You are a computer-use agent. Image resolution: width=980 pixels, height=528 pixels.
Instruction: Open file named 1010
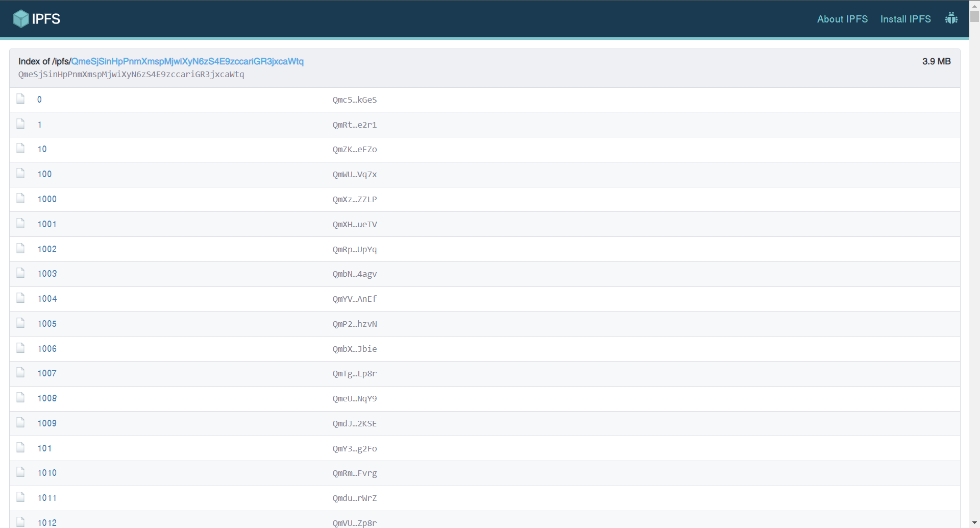[47, 473]
